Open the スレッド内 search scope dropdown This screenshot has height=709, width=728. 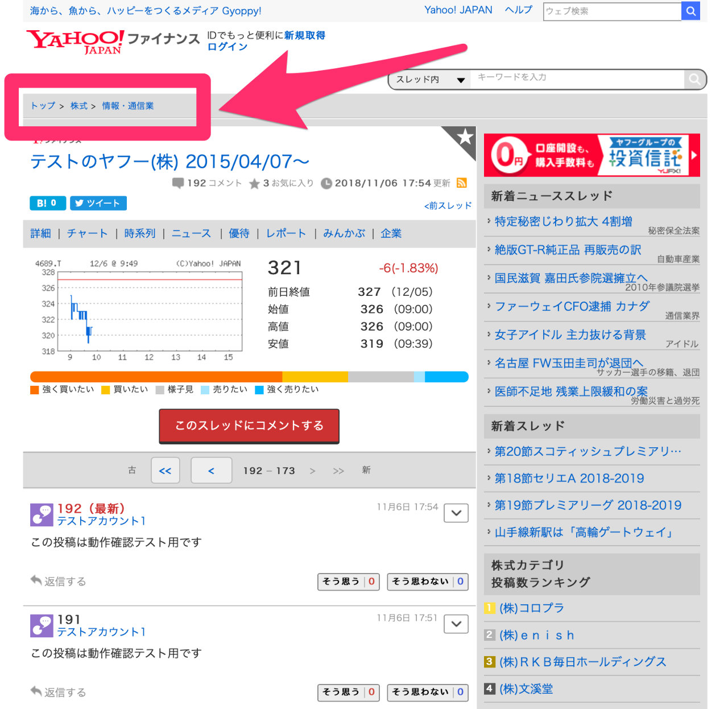pos(431,80)
